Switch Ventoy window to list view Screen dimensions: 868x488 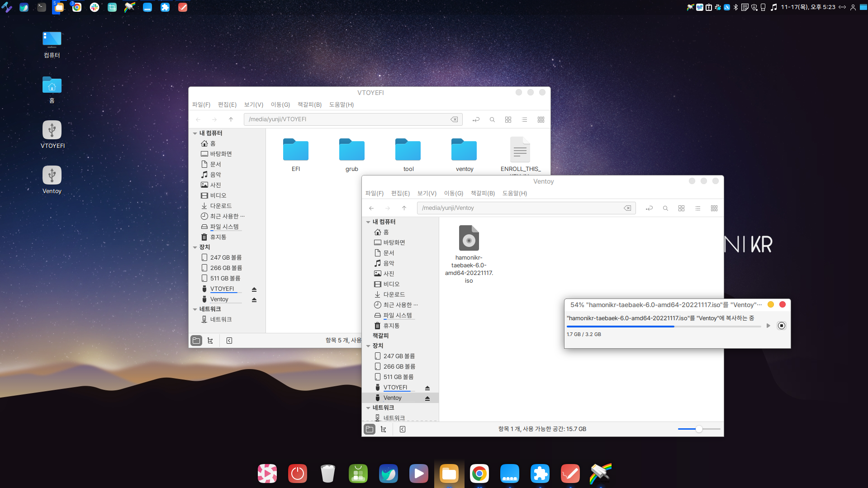(x=697, y=208)
